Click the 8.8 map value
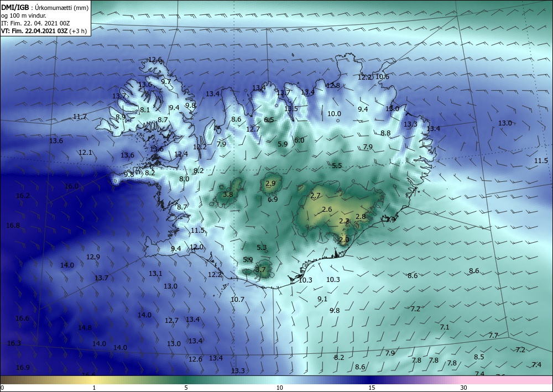The height and width of the screenshot is (392, 553). (385, 133)
